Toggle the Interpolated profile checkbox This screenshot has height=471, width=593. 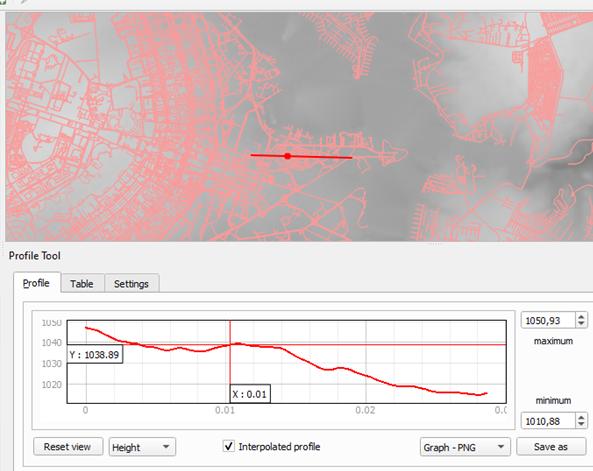click(228, 446)
